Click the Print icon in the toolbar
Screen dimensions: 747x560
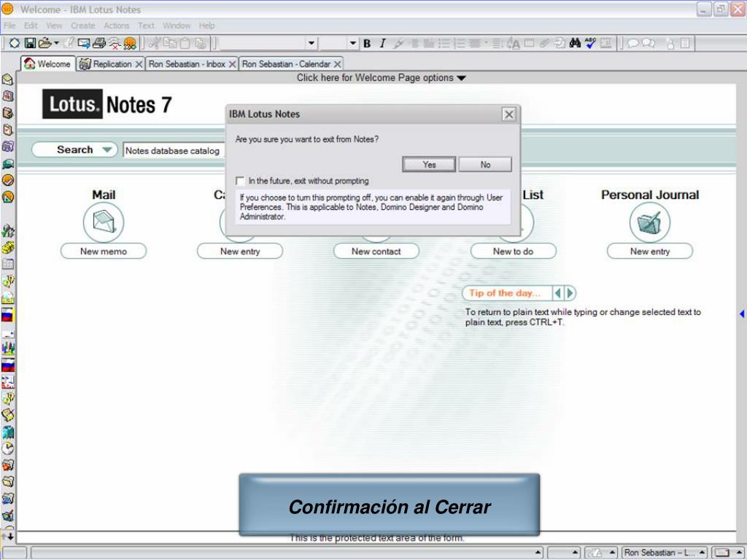99,43
